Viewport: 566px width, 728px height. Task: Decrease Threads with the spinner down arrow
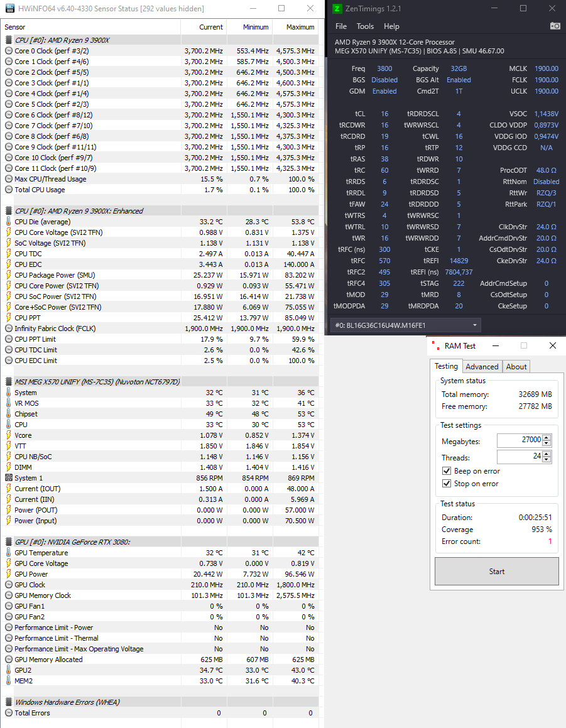[x=547, y=459]
